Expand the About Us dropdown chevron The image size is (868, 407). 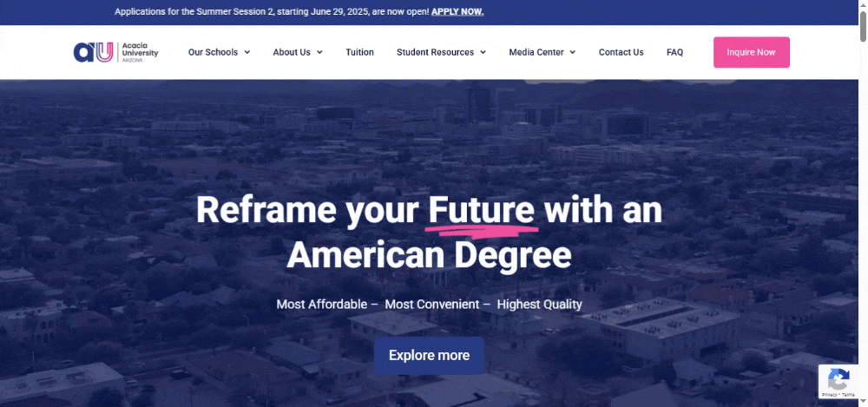(319, 52)
